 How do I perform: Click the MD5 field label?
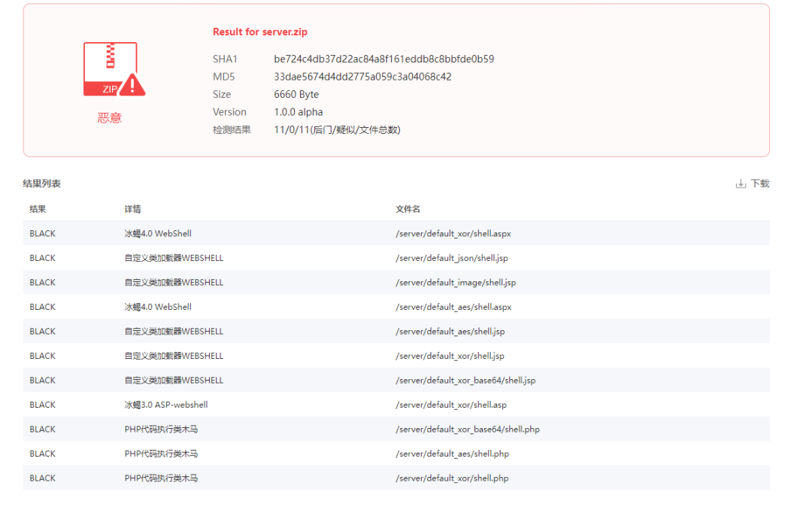click(224, 77)
